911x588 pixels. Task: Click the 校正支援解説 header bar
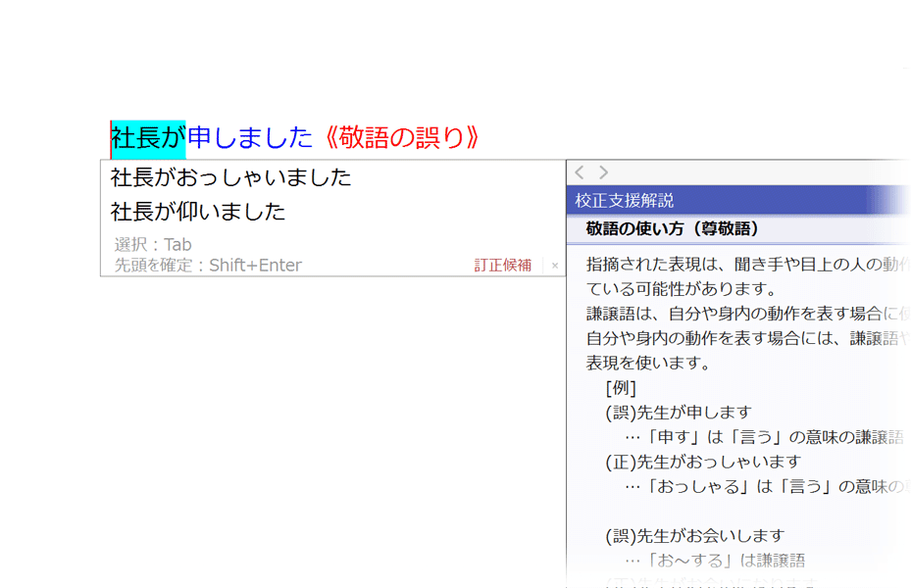tap(737, 200)
